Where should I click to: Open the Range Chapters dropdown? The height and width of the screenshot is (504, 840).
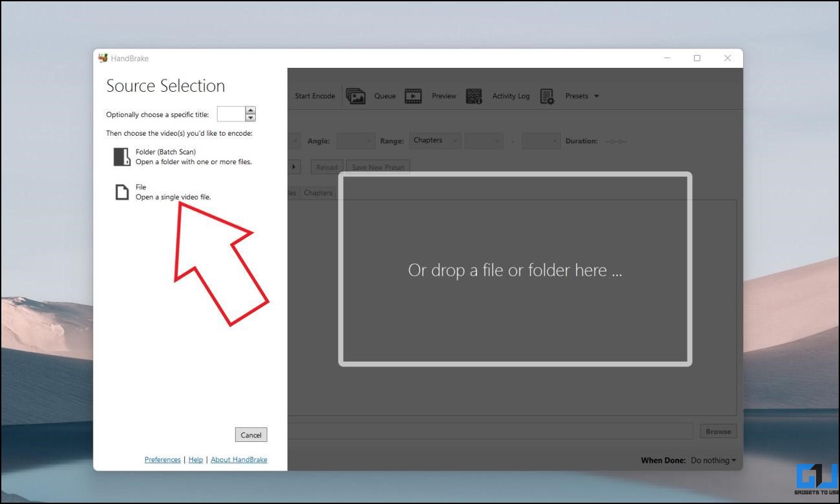click(x=435, y=141)
